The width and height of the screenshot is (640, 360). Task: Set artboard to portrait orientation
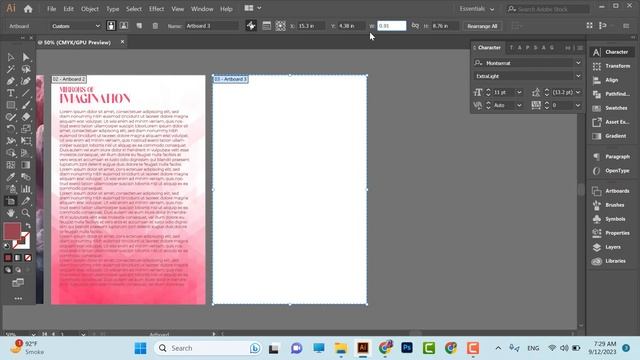pos(111,26)
